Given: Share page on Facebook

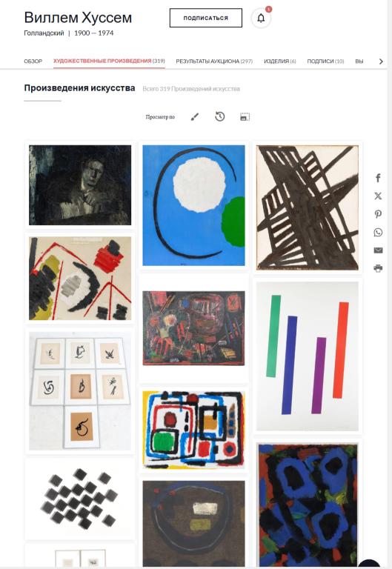Looking at the screenshot, I should click(378, 178).
